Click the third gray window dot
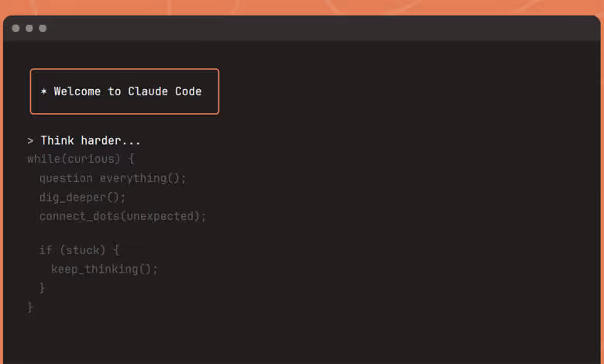The height and width of the screenshot is (364, 604). pyautogui.click(x=43, y=28)
